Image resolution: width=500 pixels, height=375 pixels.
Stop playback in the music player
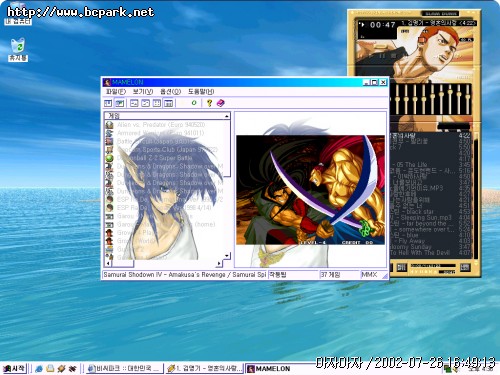click(x=393, y=56)
